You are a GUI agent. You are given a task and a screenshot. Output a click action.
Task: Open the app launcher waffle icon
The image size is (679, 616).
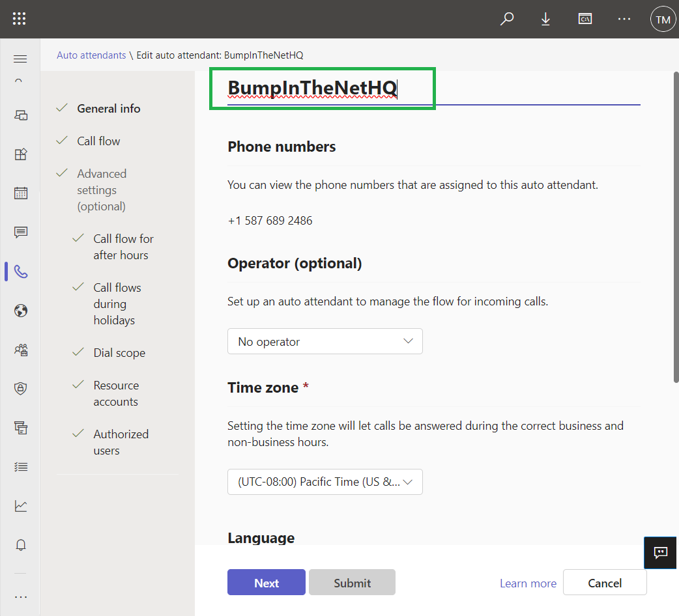pos(20,19)
